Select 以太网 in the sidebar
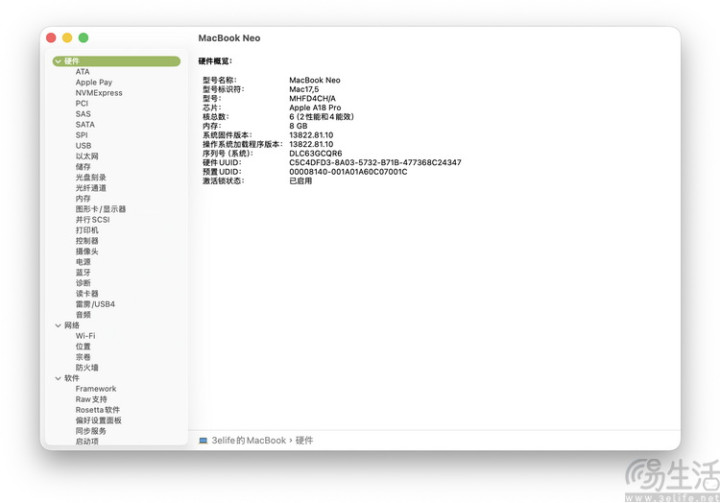This screenshot has width=720, height=503. [x=87, y=156]
